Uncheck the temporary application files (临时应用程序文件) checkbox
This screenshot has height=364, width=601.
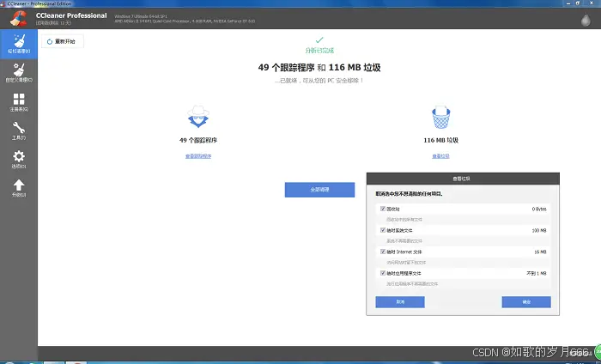383,273
